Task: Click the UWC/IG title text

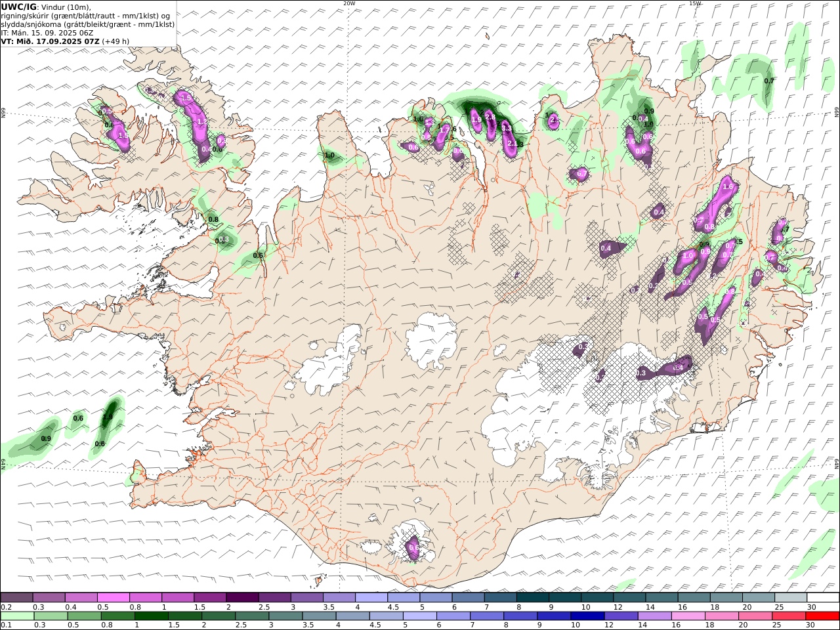Action: tap(19, 7)
